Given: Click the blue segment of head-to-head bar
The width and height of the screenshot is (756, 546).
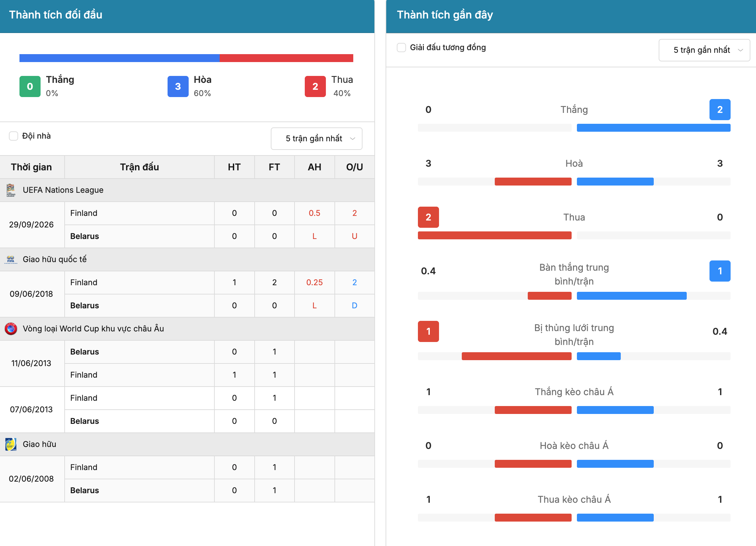Looking at the screenshot, I should pyautogui.click(x=120, y=58).
